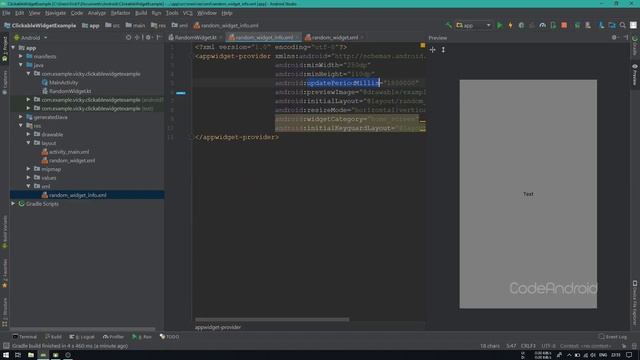Hide the Preview panel using hide icon

626,38
